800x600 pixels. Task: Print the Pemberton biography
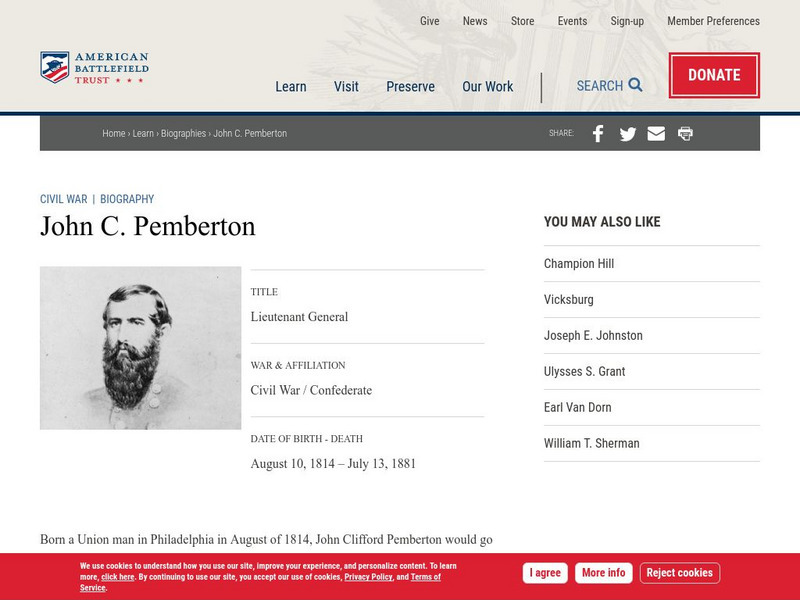click(x=686, y=132)
